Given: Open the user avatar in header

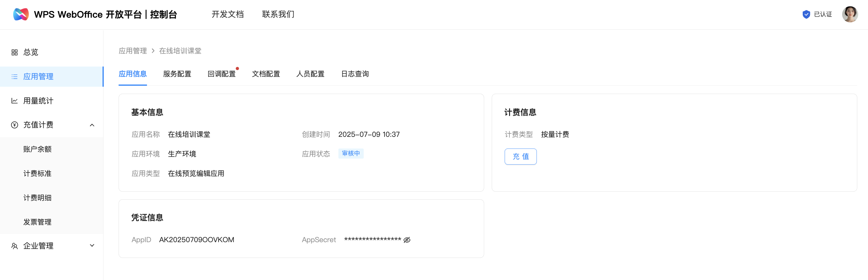Looking at the screenshot, I should point(849,14).
